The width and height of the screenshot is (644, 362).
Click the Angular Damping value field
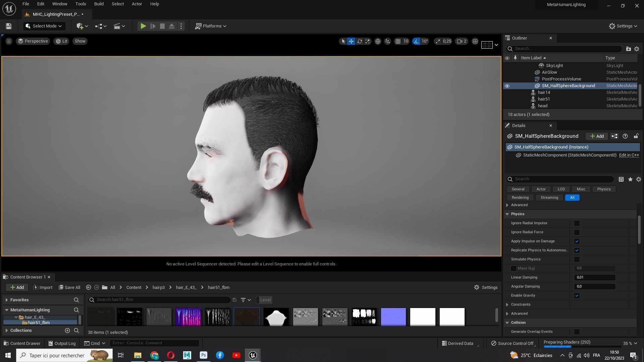coord(595,287)
